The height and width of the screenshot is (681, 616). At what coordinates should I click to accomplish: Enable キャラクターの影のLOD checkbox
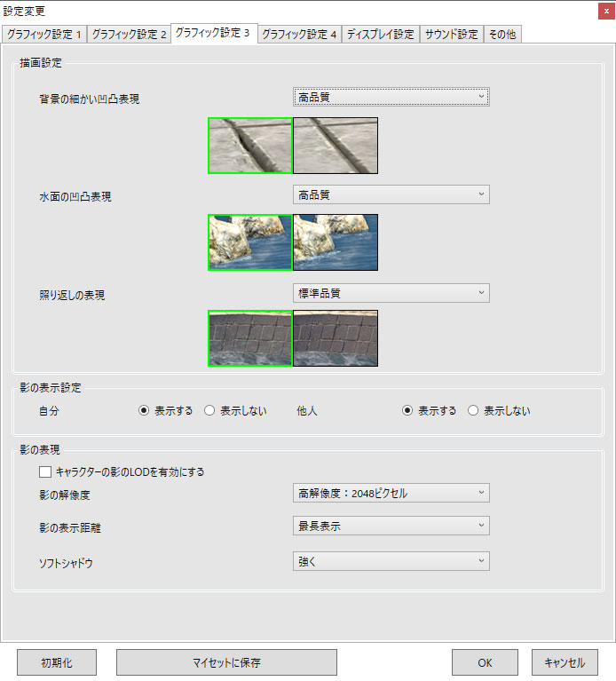45,471
